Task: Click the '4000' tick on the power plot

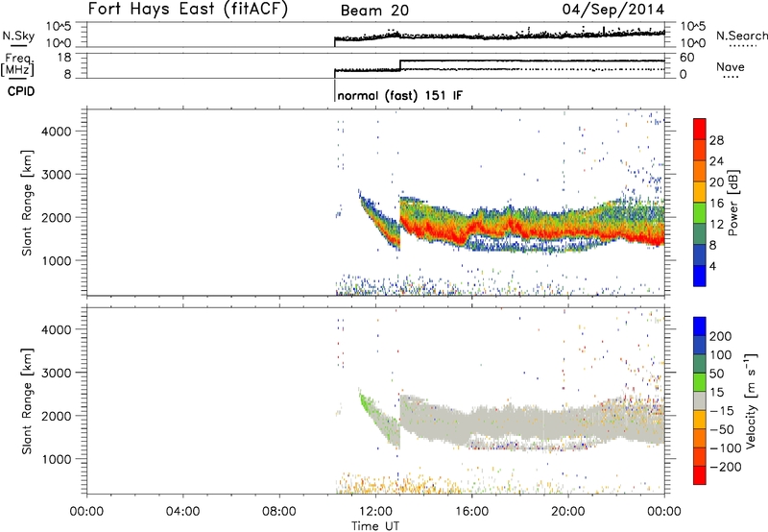Action: tap(56, 132)
